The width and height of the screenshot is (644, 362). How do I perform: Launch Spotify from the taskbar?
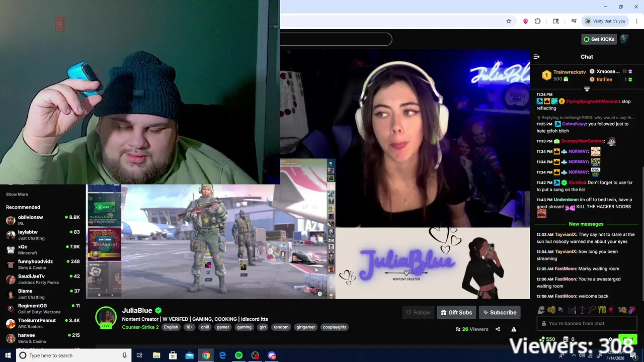pos(238,355)
